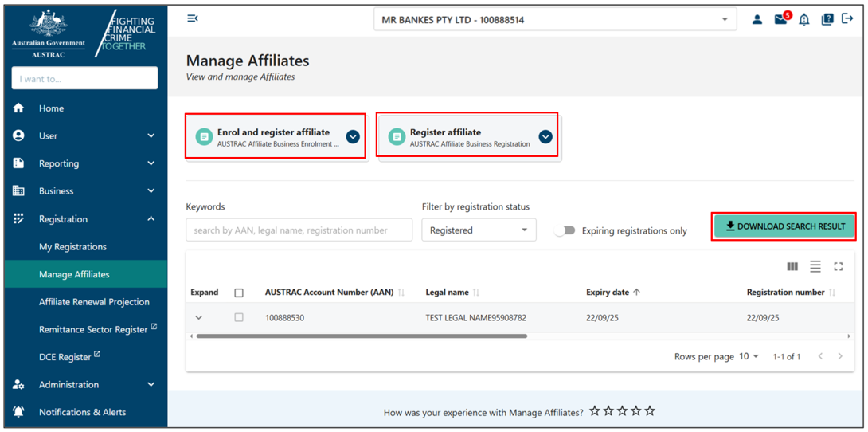Sort by AUSTRAC Account Number column icon

click(401, 293)
